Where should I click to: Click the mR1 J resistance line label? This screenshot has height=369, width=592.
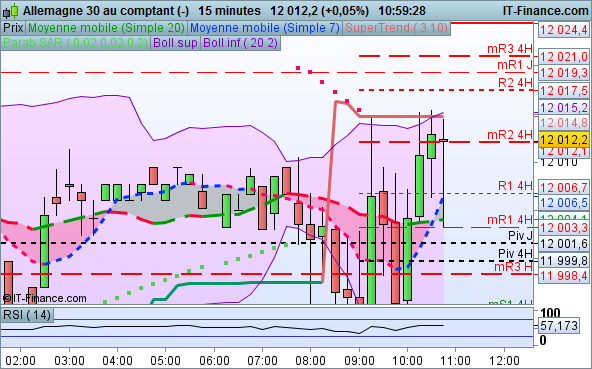(x=515, y=65)
